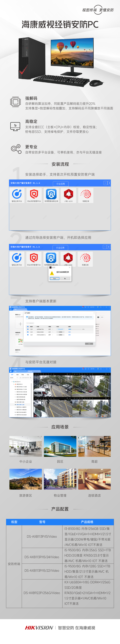Click the 强解码 chip icon
120x644 pixels.
click(x=15, y=102)
